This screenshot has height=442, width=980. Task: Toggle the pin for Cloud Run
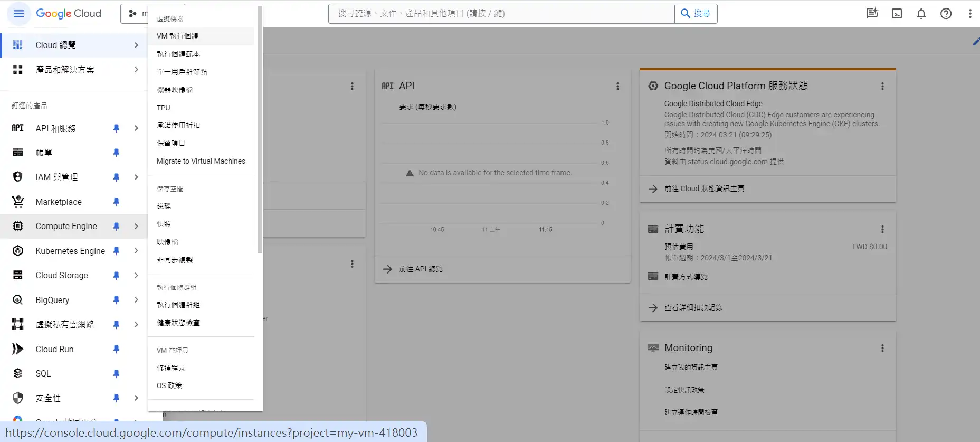116,349
